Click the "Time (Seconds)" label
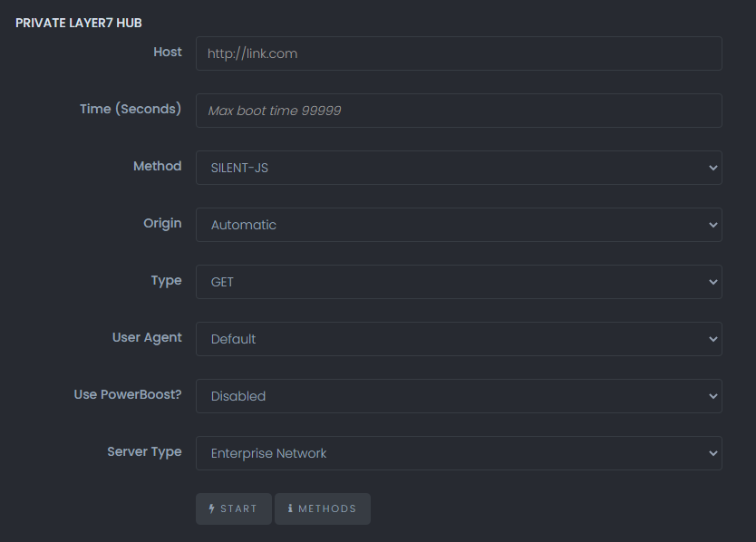Image resolution: width=756 pixels, height=542 pixels. 131,109
